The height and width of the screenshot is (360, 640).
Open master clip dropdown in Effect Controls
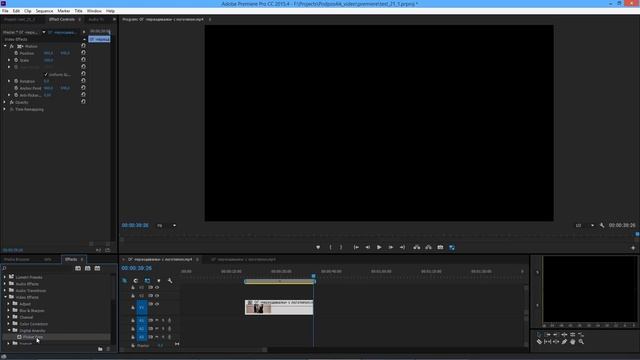coord(44,32)
